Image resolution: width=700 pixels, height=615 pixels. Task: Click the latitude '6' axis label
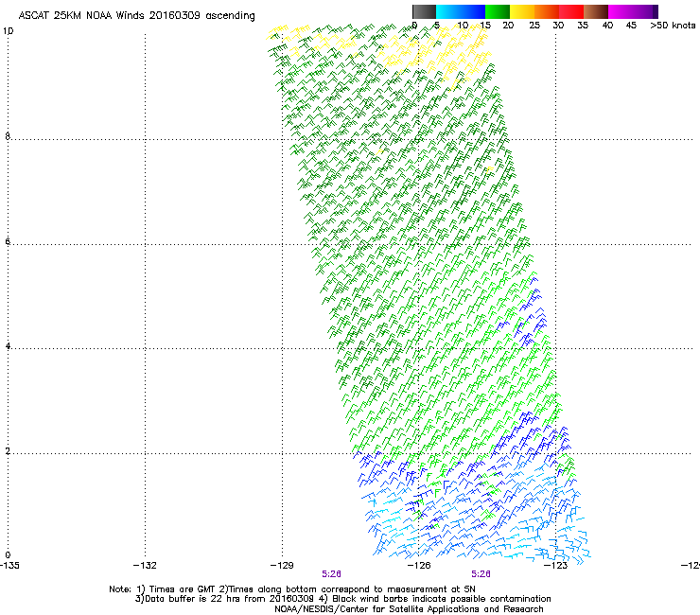[8, 241]
